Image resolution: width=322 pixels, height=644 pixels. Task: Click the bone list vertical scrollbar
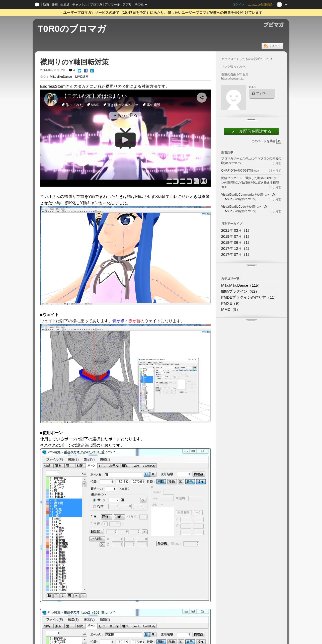pos(85,534)
